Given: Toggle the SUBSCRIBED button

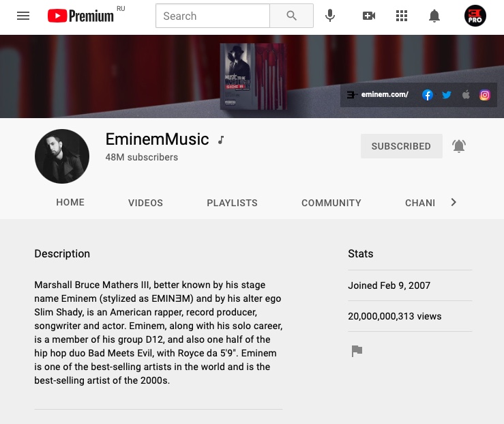Looking at the screenshot, I should tap(401, 146).
